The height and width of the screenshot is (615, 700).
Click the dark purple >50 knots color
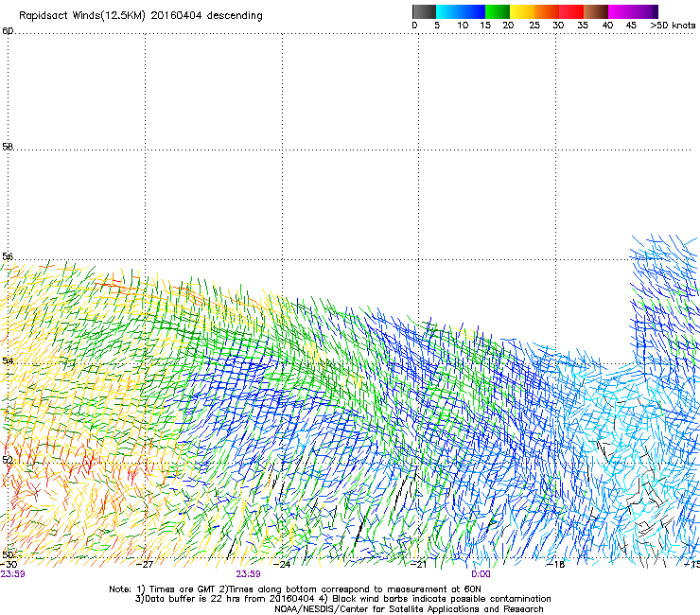[656, 11]
